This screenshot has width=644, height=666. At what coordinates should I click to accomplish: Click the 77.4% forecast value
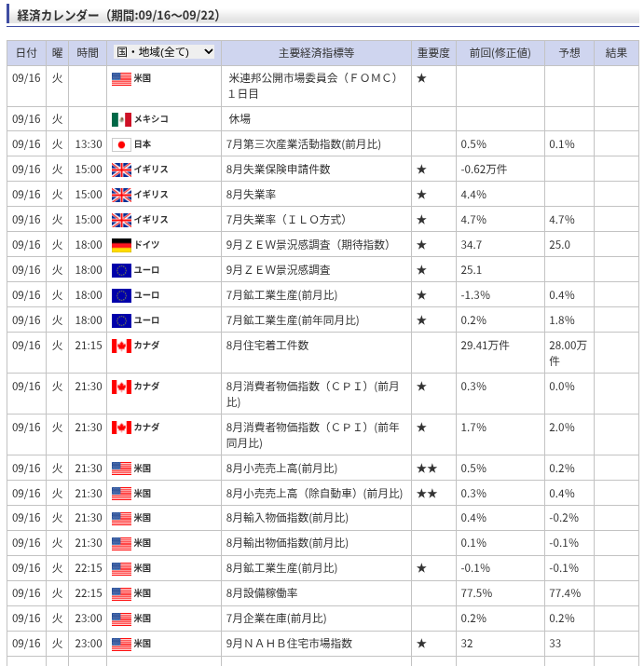[565, 593]
